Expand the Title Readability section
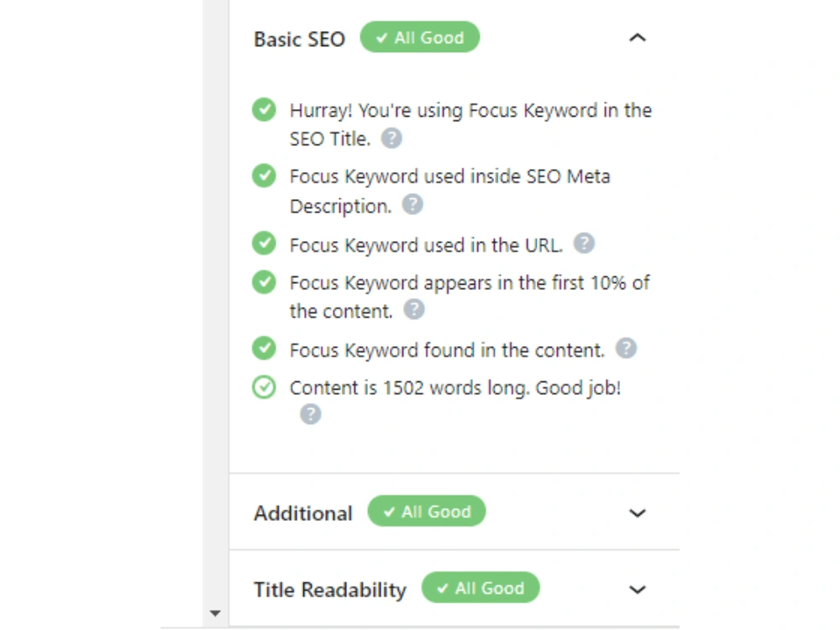 pos(637,590)
